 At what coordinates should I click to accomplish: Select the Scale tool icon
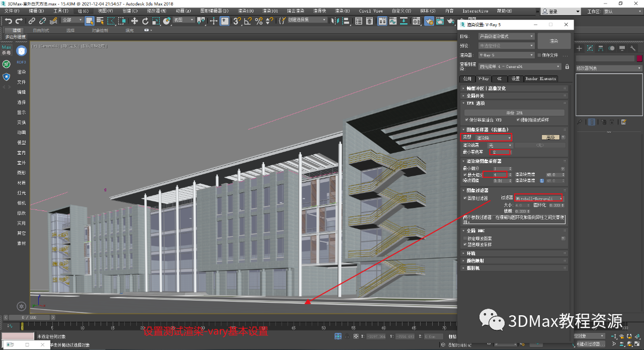coord(156,21)
